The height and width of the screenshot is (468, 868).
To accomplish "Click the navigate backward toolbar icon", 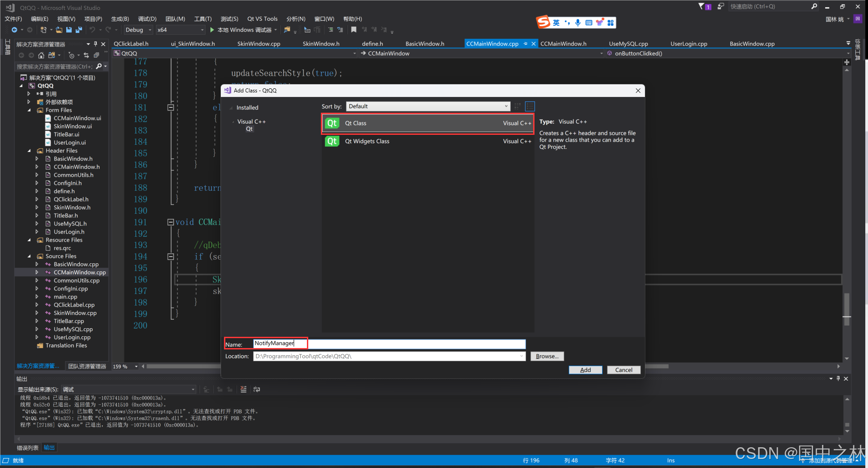I will 14,30.
